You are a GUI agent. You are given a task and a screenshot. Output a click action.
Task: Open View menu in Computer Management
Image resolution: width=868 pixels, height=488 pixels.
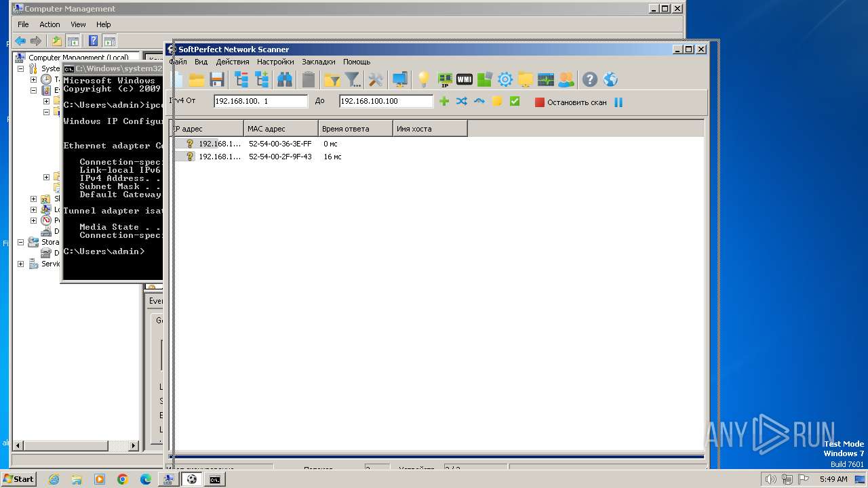[78, 24]
